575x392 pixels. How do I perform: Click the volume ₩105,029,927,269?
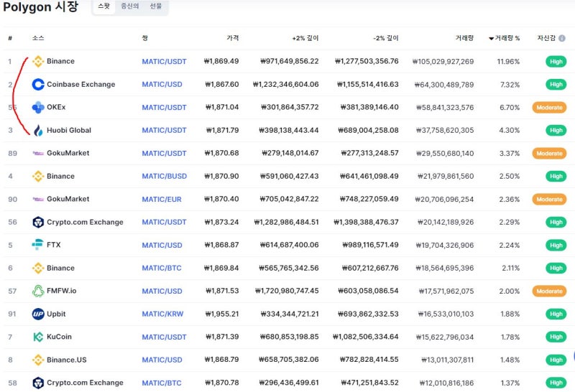[443, 62]
